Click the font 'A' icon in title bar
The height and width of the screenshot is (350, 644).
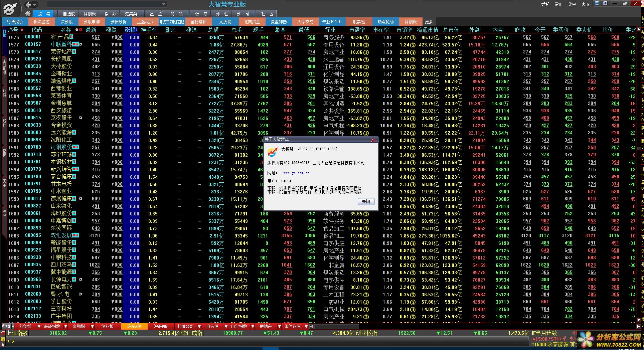click(605, 3)
